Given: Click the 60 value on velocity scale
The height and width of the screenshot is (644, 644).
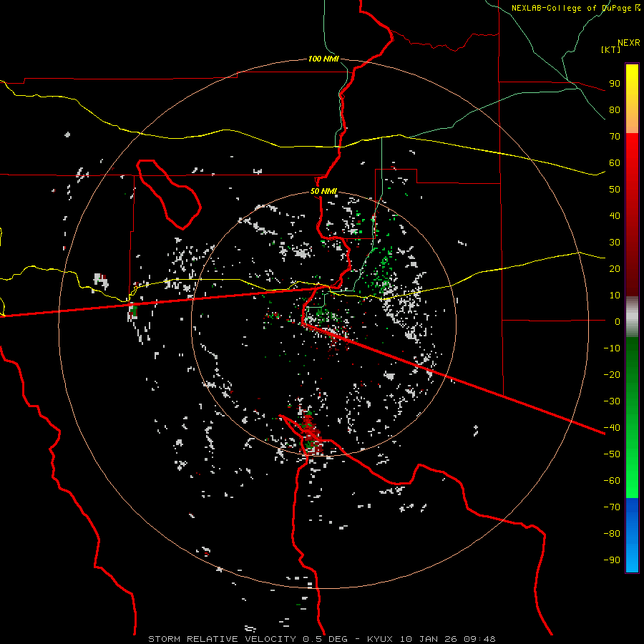Looking at the screenshot, I should 615,163.
